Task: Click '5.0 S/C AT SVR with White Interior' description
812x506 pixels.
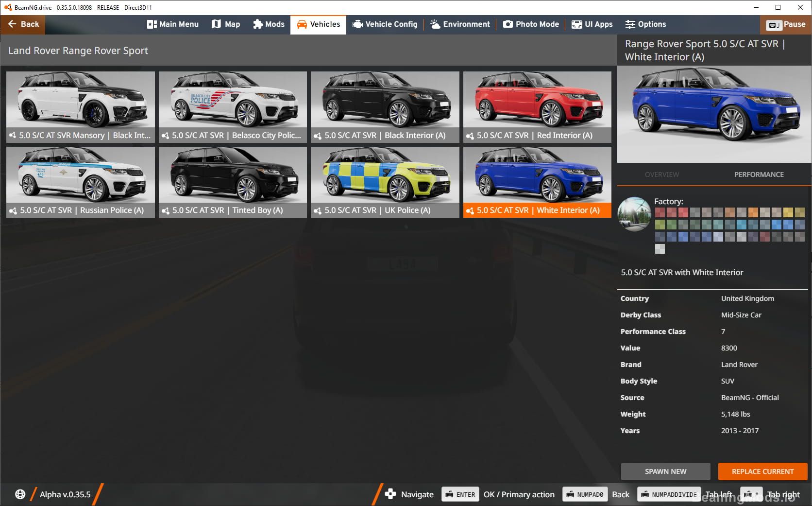Action: click(682, 272)
